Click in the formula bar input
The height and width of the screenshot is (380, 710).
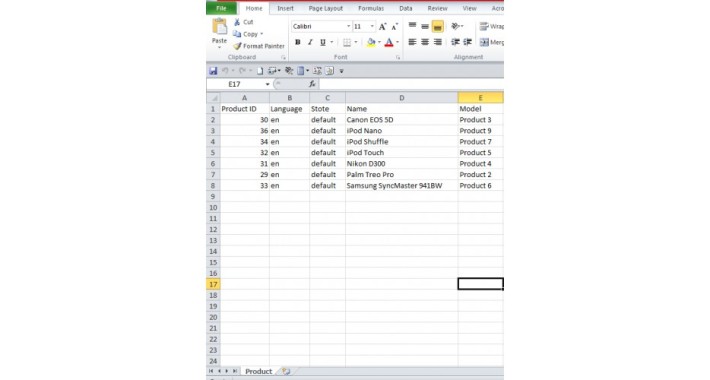click(x=411, y=84)
